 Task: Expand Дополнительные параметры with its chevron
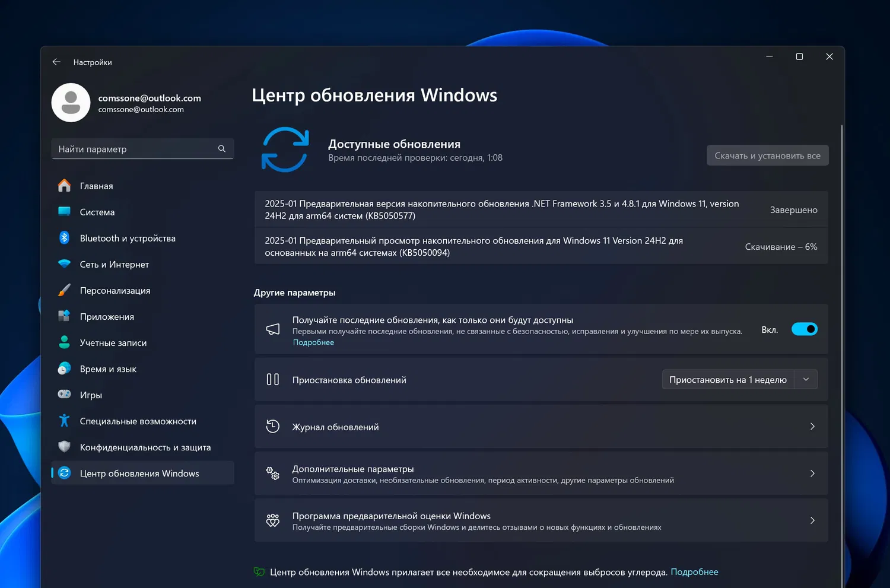click(x=812, y=473)
